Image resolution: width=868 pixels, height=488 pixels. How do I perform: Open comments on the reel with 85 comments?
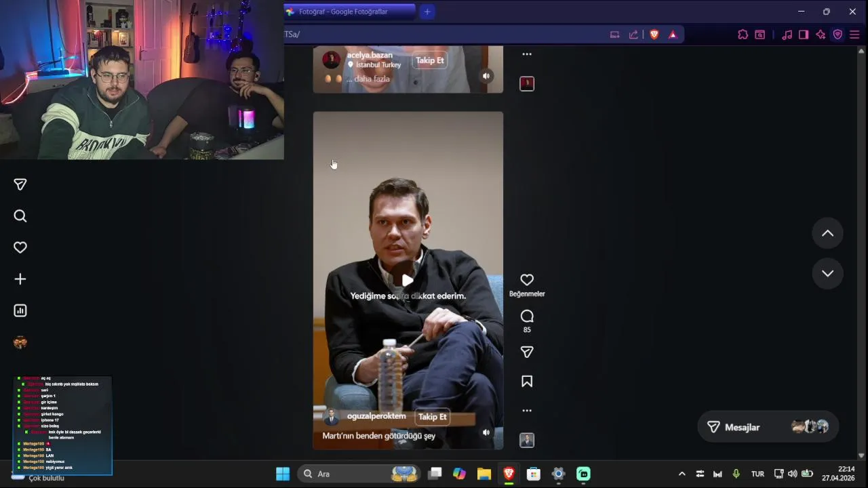point(527,317)
